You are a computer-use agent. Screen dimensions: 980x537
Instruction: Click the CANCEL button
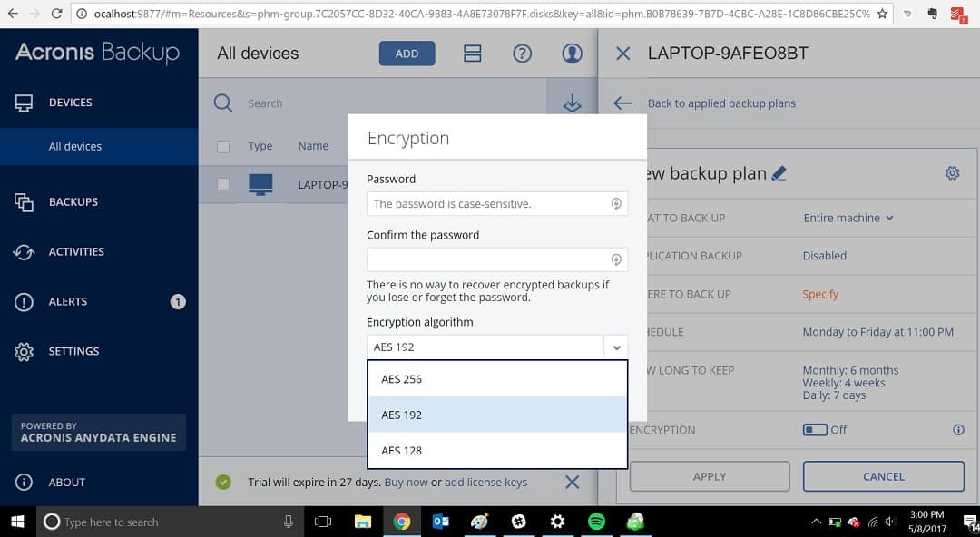click(x=883, y=476)
